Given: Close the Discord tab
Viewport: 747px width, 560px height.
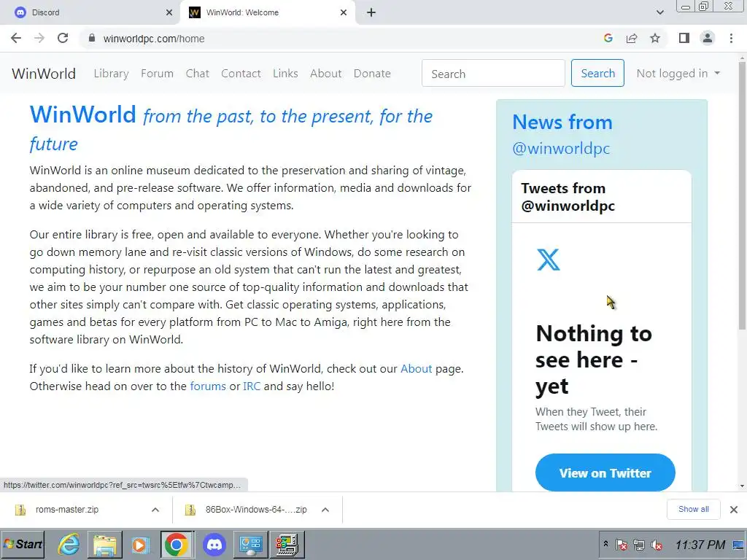Looking at the screenshot, I should (169, 12).
